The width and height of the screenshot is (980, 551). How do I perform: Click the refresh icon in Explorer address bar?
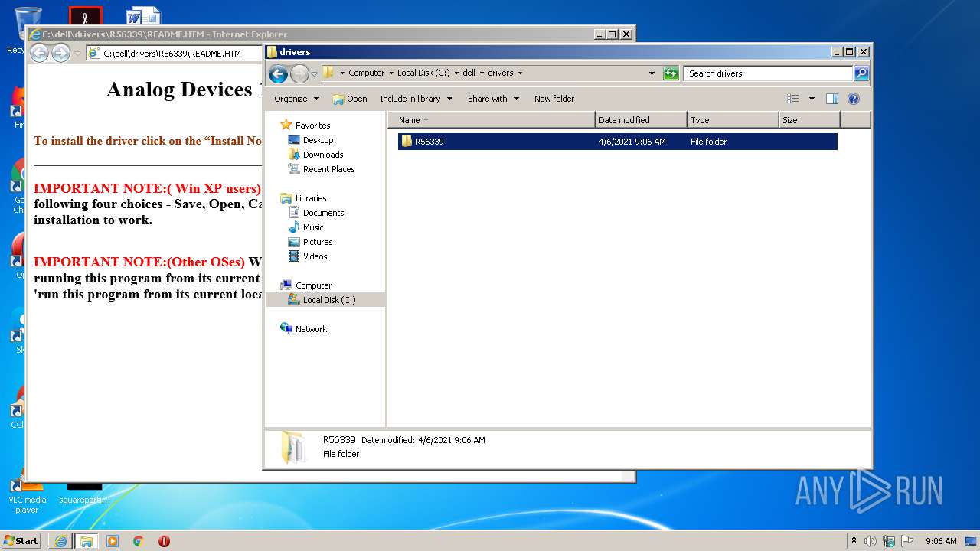(x=671, y=73)
